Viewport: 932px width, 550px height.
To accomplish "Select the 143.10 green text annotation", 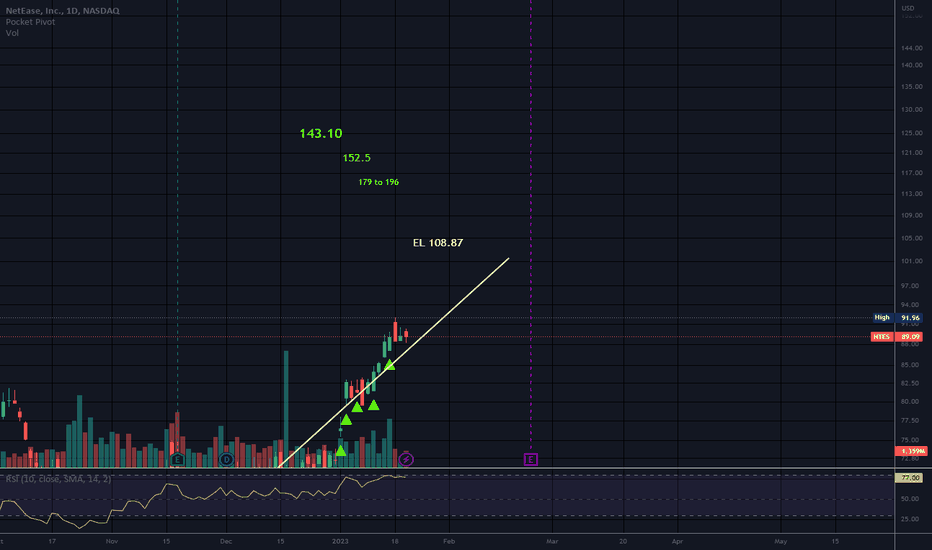I will pyautogui.click(x=321, y=134).
